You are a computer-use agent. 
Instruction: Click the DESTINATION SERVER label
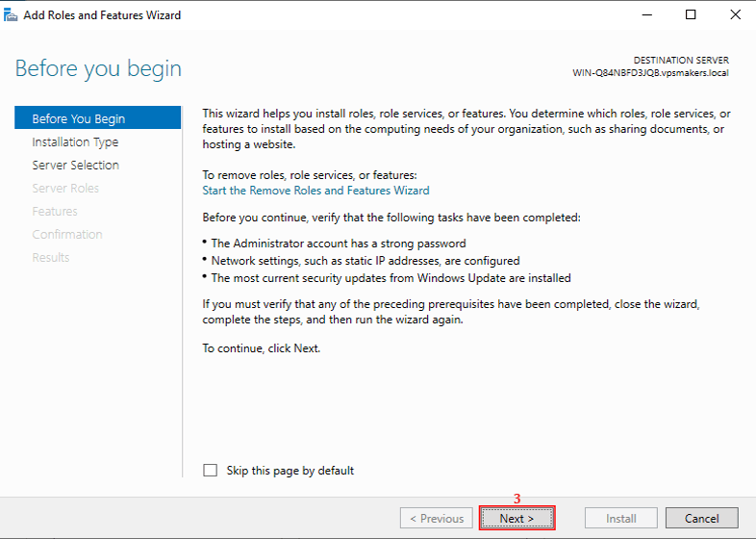pyautogui.click(x=681, y=61)
